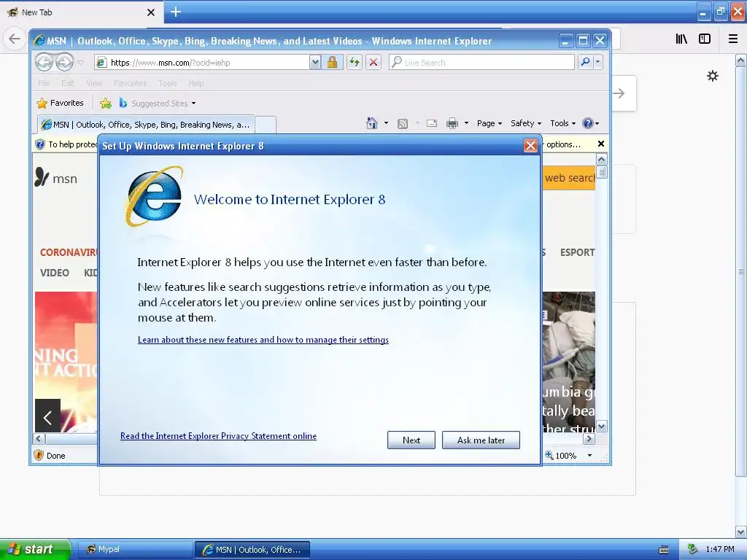
Task: Open the Tools command bar dropdown
Action: click(x=562, y=123)
